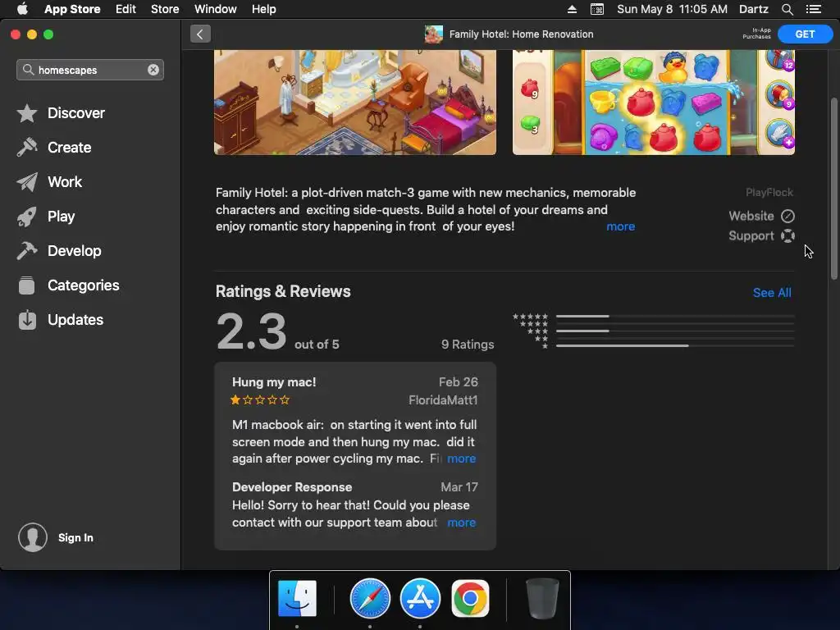
Task: Expand the Developer Response text
Action: tap(461, 523)
